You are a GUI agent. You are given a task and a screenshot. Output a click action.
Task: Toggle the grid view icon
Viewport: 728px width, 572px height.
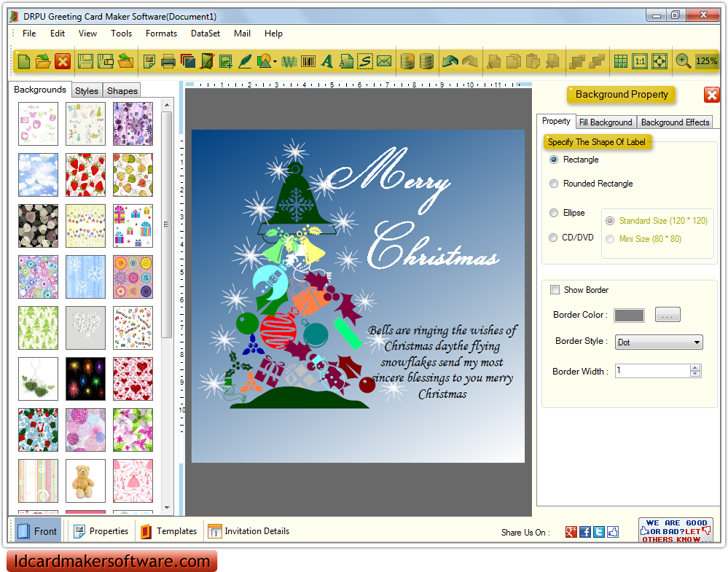coord(621,62)
